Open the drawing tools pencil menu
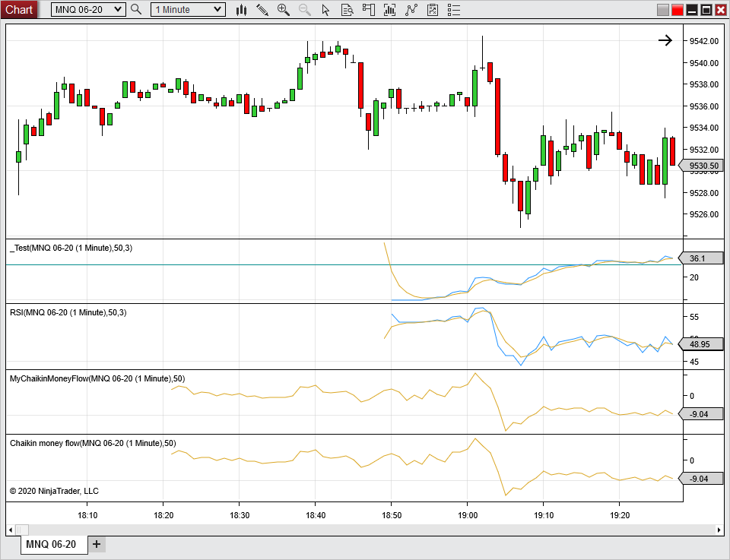The height and width of the screenshot is (560, 730). pyautogui.click(x=262, y=9)
